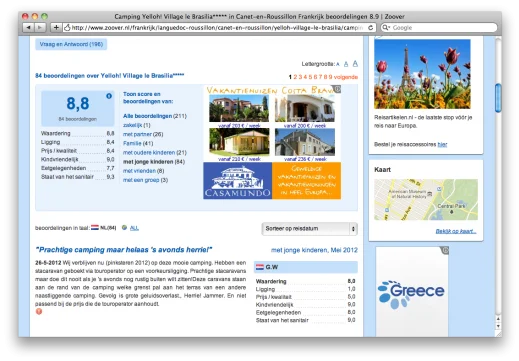Click the Eiffel Tower tulips image
519x361 pixels.
pyautogui.click(x=422, y=74)
